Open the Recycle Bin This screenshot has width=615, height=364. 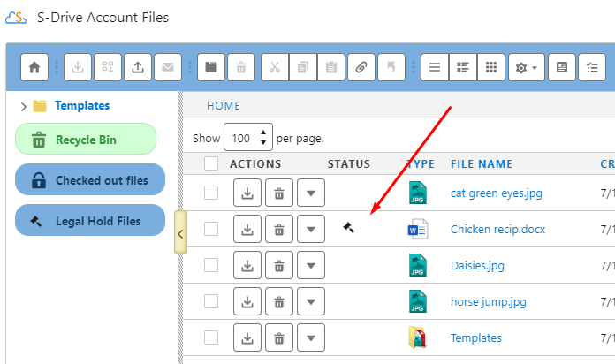tap(86, 140)
